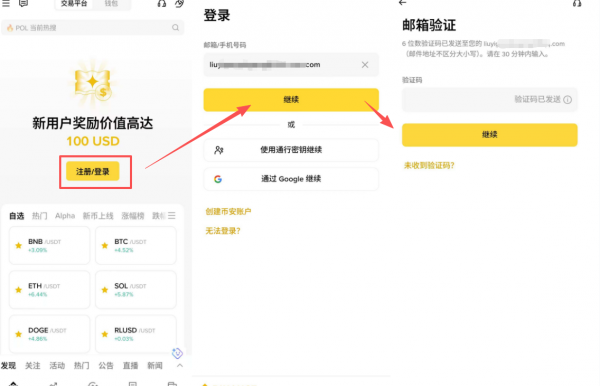This screenshot has height=386, width=600.
Task: Open the SOL/USDT card
Action: click(x=135, y=290)
